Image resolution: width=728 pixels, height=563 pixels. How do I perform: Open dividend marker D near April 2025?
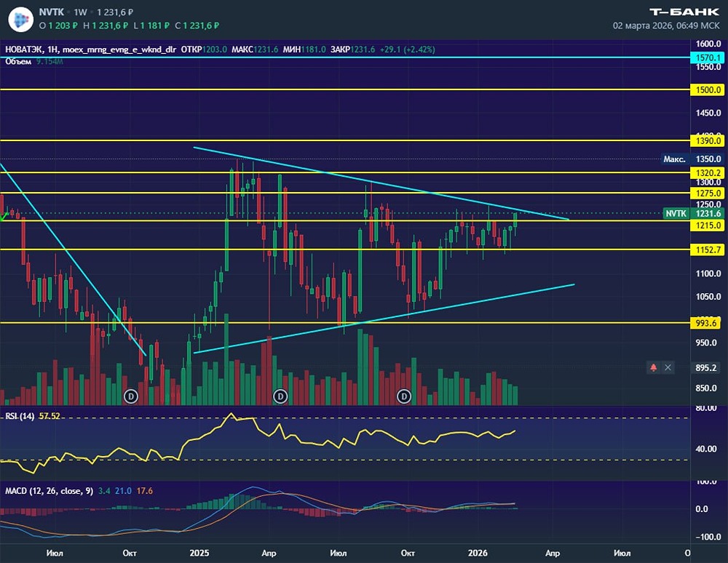point(280,396)
